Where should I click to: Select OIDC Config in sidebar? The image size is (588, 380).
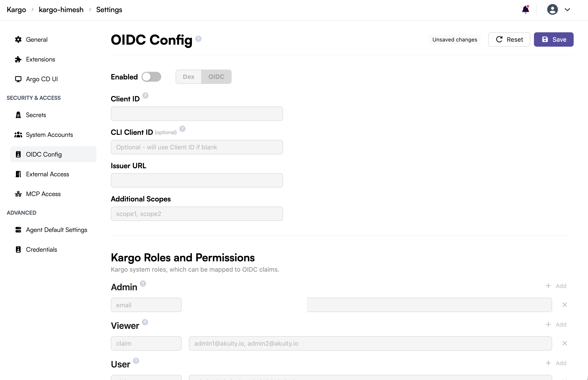point(53,155)
